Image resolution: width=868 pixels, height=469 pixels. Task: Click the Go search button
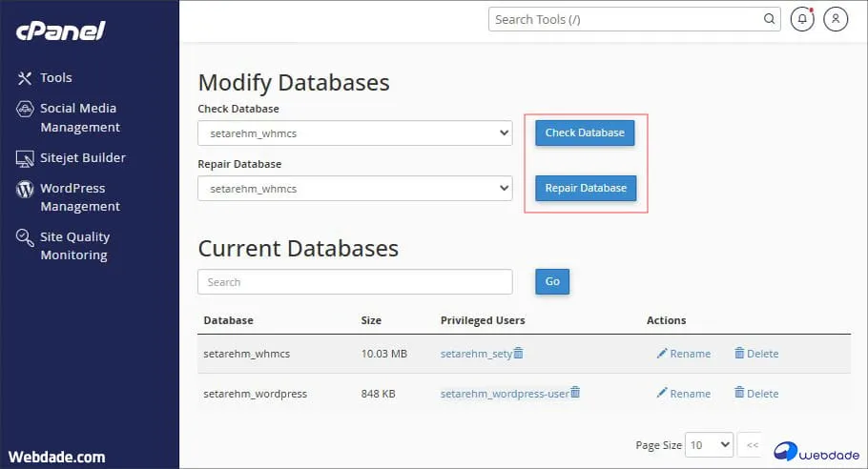tap(552, 281)
